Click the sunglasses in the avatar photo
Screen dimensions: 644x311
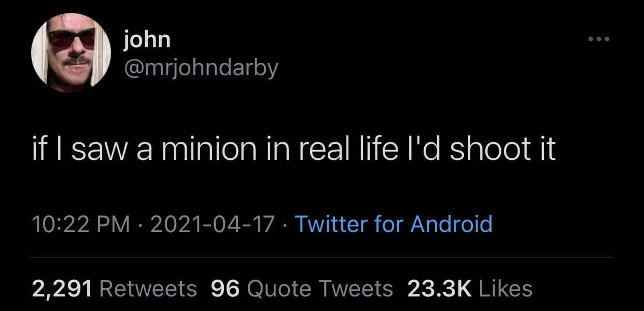(x=73, y=39)
